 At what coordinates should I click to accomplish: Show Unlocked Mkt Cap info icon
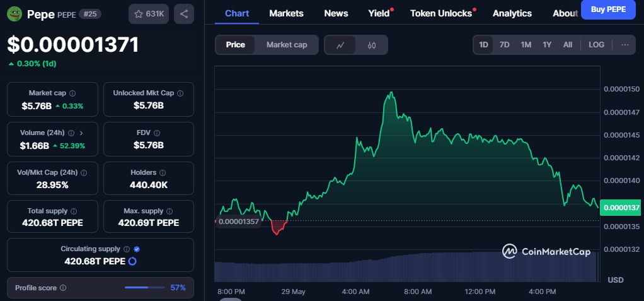(180, 93)
